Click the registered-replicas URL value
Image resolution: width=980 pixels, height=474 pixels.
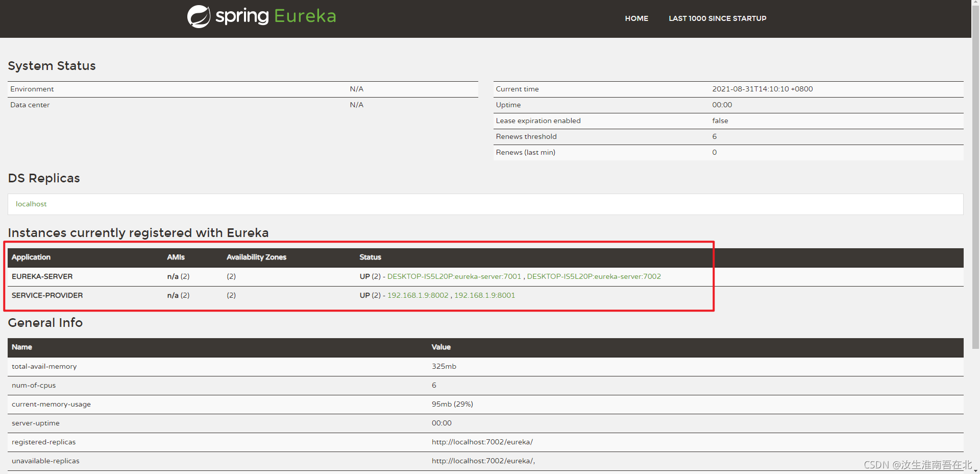[482, 442]
